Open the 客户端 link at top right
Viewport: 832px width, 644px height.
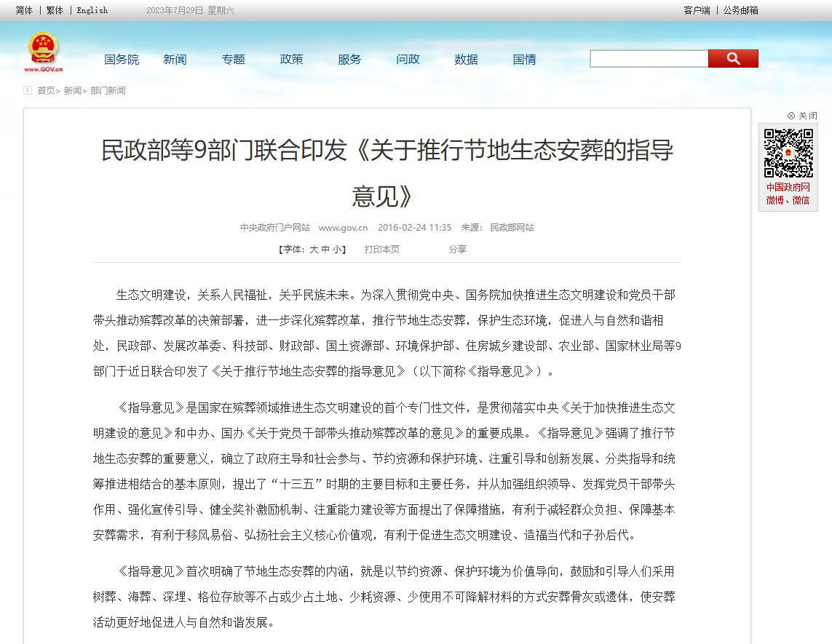pyautogui.click(x=696, y=10)
